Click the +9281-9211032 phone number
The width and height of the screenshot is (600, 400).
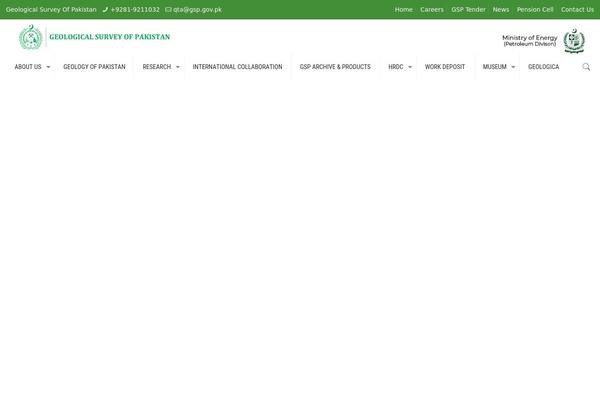(135, 10)
